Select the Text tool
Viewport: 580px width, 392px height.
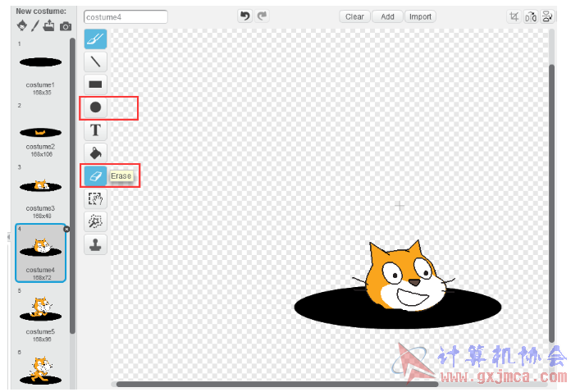95,130
